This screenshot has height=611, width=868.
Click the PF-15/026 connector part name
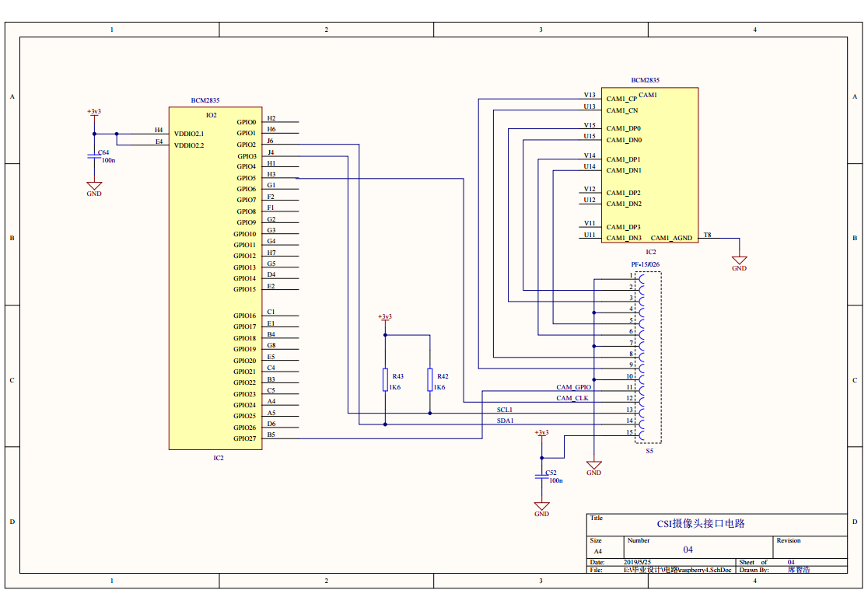[646, 264]
